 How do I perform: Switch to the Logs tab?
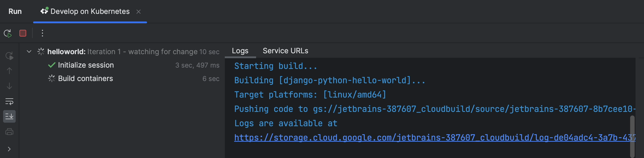(240, 51)
